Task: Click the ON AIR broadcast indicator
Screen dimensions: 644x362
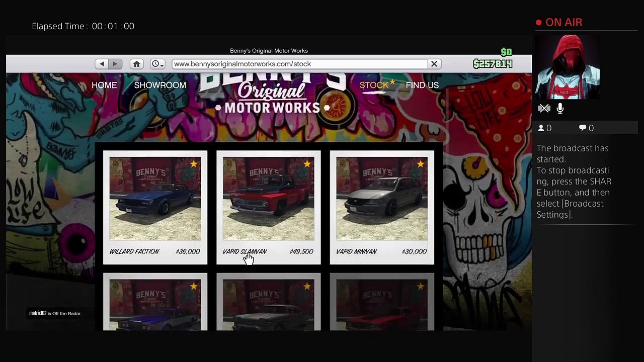Action: [559, 23]
